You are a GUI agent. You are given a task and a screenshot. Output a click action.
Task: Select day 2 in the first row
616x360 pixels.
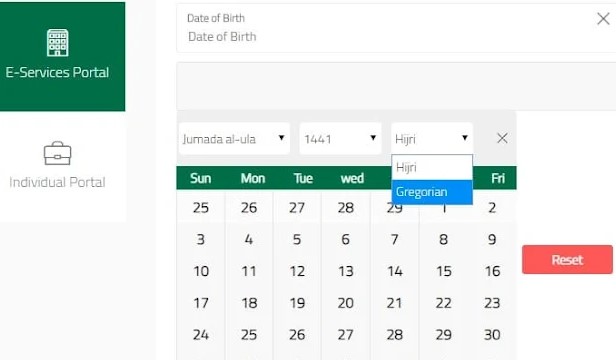492,208
